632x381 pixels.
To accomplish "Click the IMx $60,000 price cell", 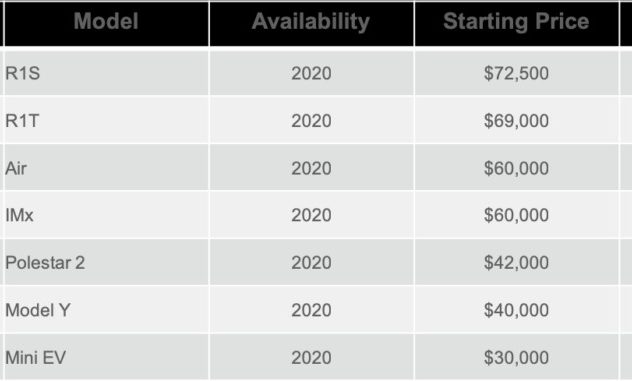I will 516,215.
